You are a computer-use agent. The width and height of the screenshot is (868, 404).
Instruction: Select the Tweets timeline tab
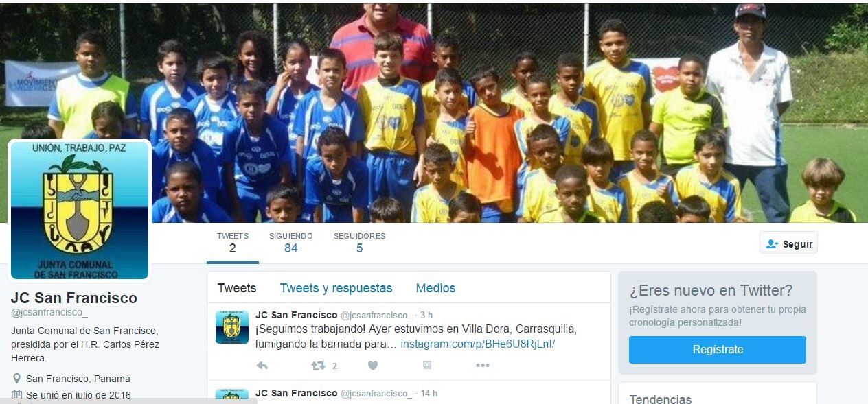[x=237, y=288]
